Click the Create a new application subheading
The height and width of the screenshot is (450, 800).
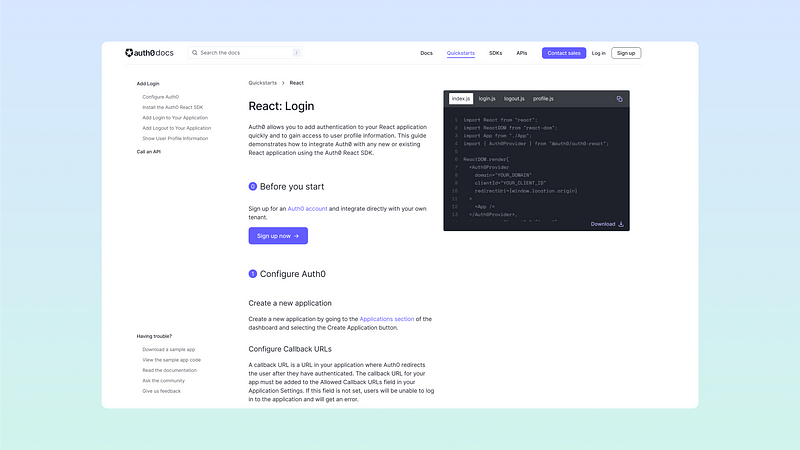click(290, 303)
